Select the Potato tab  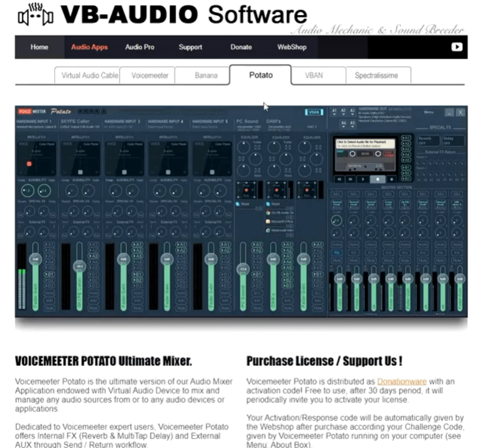pyautogui.click(x=261, y=74)
